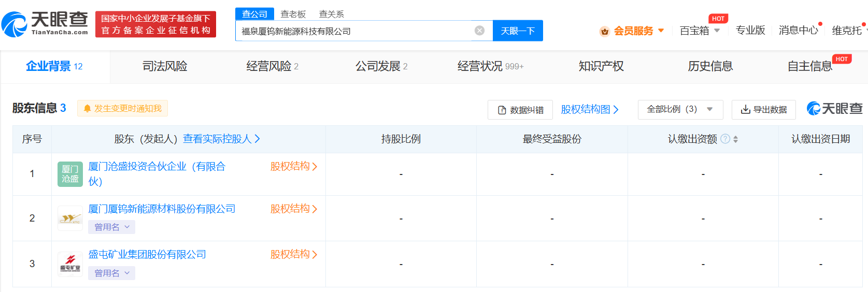This screenshot has height=292, width=868.
Task: Click the 最终受益股份 column header
Action: 552,139
